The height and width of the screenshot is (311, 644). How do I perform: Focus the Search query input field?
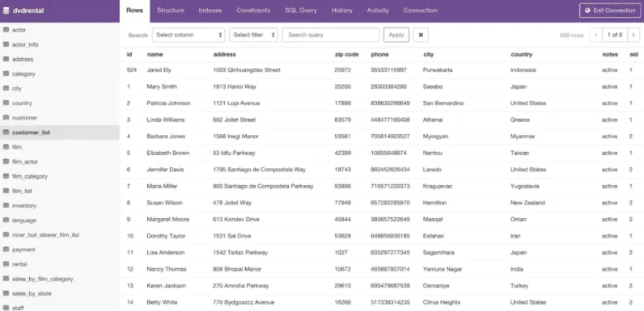(331, 35)
